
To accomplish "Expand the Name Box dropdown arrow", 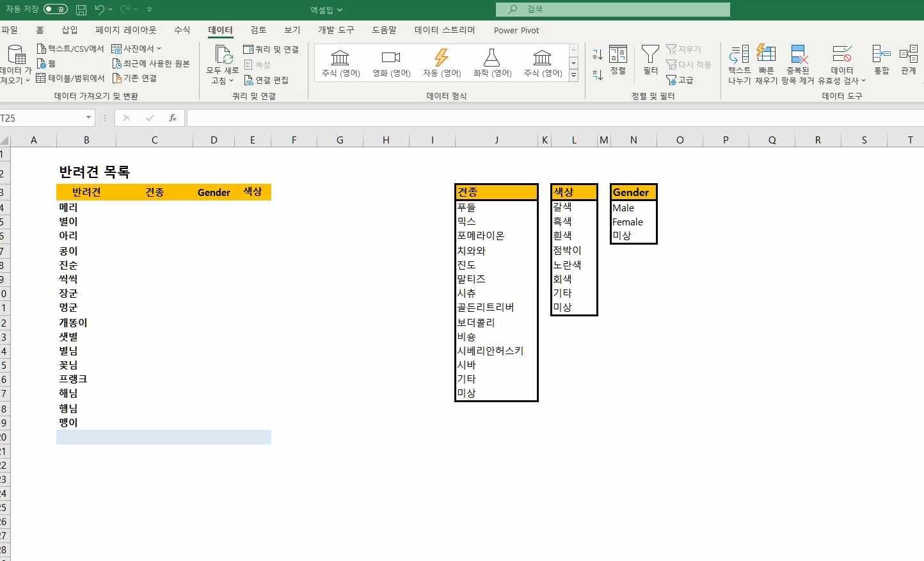I will click(89, 118).
